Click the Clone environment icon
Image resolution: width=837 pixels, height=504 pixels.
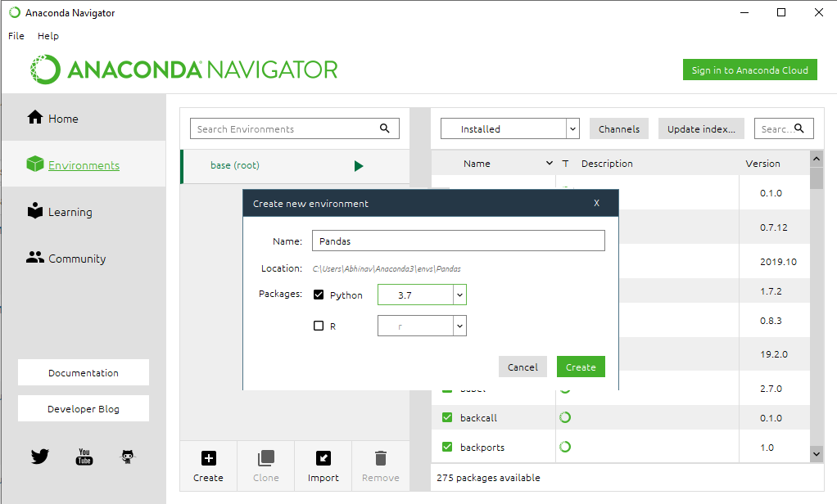point(266,458)
